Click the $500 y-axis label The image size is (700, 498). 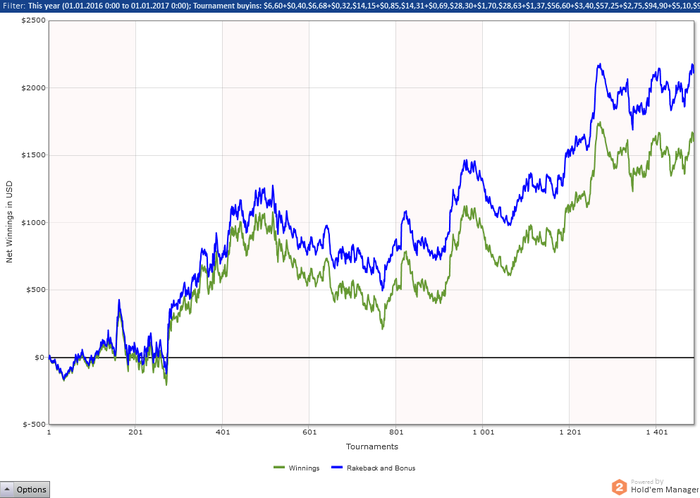[x=36, y=290]
